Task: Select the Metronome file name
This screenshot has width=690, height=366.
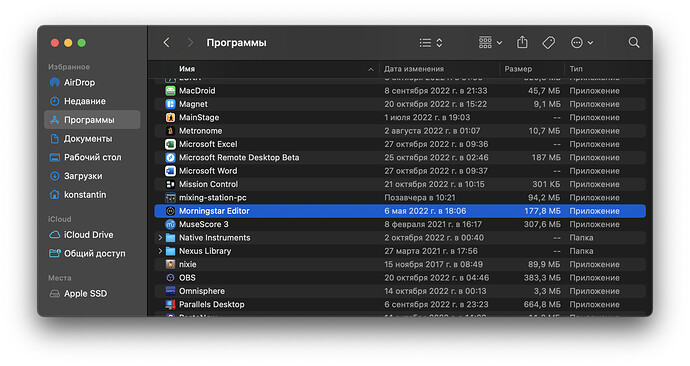Action: click(x=200, y=131)
